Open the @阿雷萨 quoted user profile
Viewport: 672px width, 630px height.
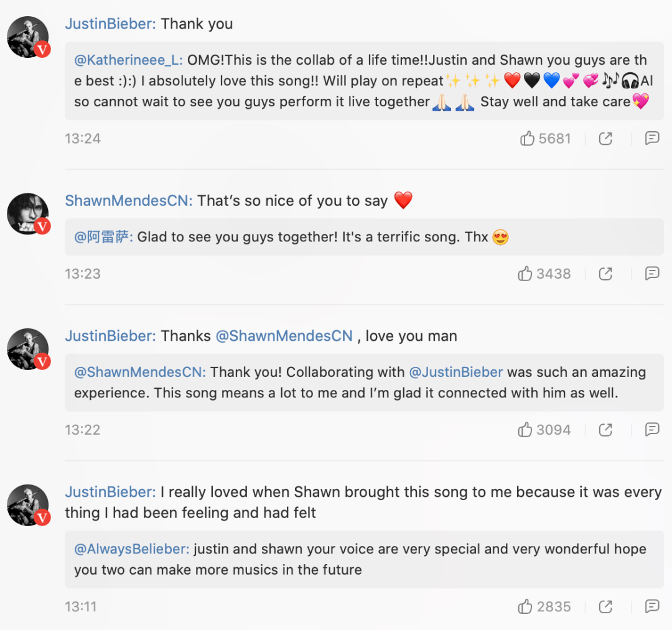point(103,237)
